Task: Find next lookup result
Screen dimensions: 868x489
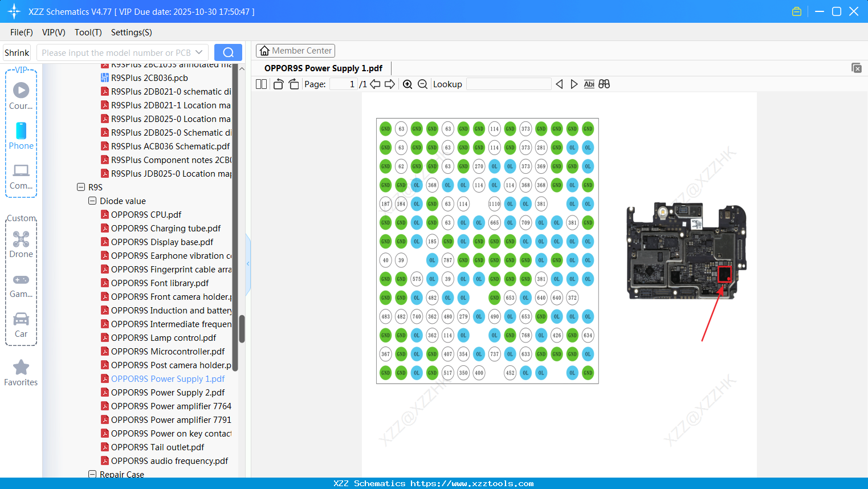Action: click(574, 84)
